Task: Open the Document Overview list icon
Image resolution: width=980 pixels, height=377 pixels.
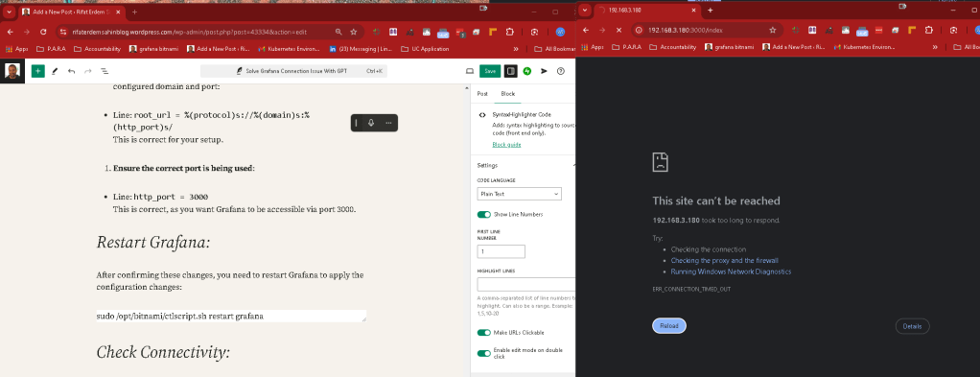Action: (105, 71)
